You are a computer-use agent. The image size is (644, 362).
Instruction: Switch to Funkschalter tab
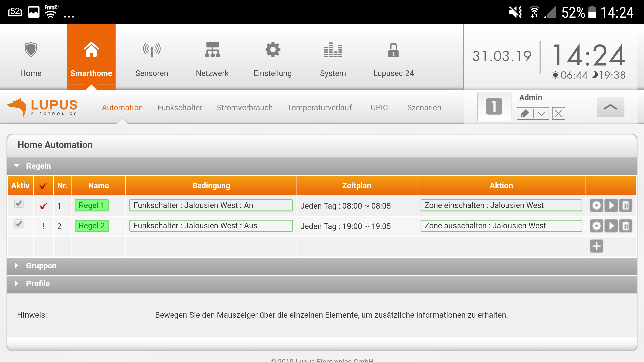(179, 108)
